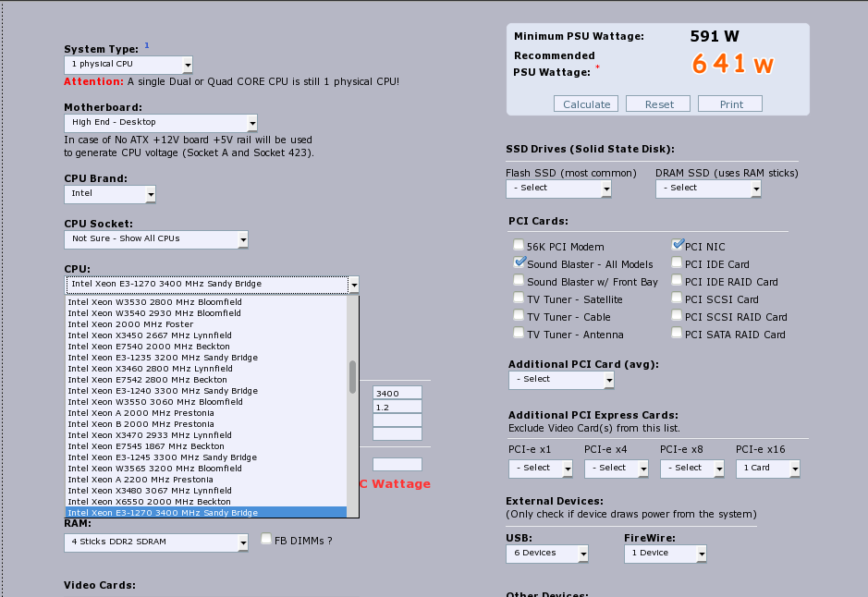Select Intel Xeon W3565 3200 MHz Bloomfield
The width and height of the screenshot is (868, 597).
(206, 469)
